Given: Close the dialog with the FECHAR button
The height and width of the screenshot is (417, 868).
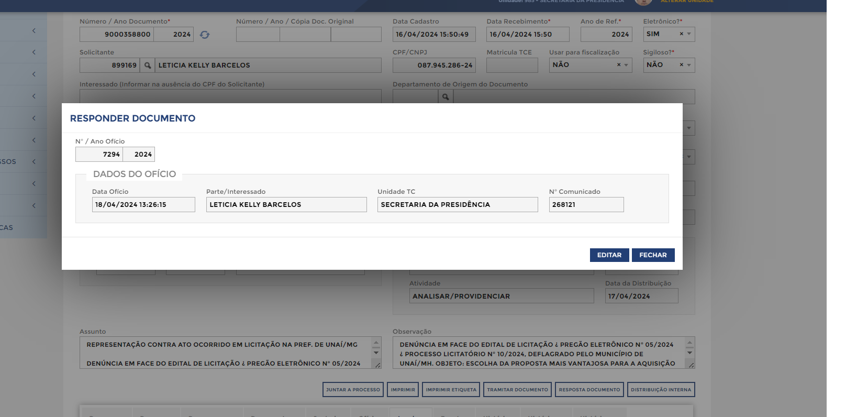Looking at the screenshot, I should point(653,255).
